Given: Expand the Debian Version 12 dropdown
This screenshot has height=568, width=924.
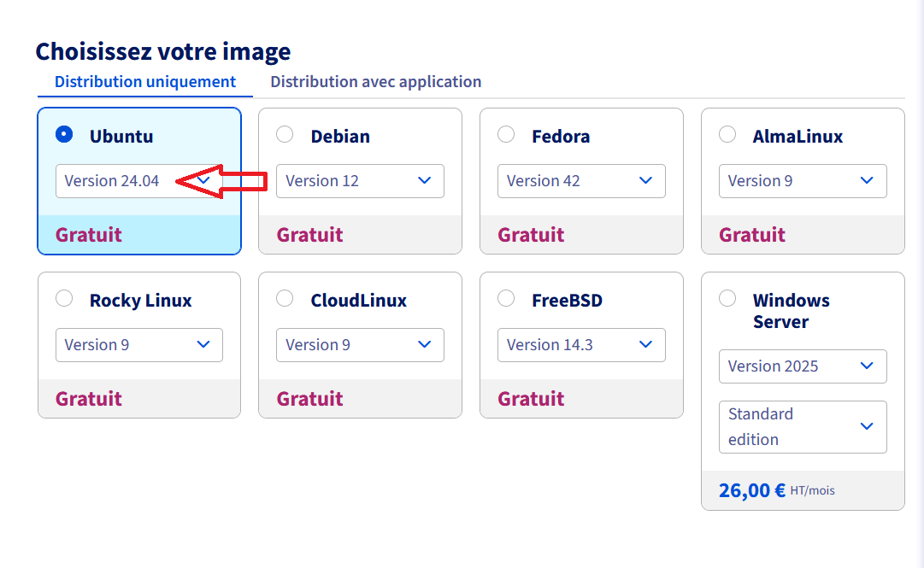Looking at the screenshot, I should (x=360, y=181).
